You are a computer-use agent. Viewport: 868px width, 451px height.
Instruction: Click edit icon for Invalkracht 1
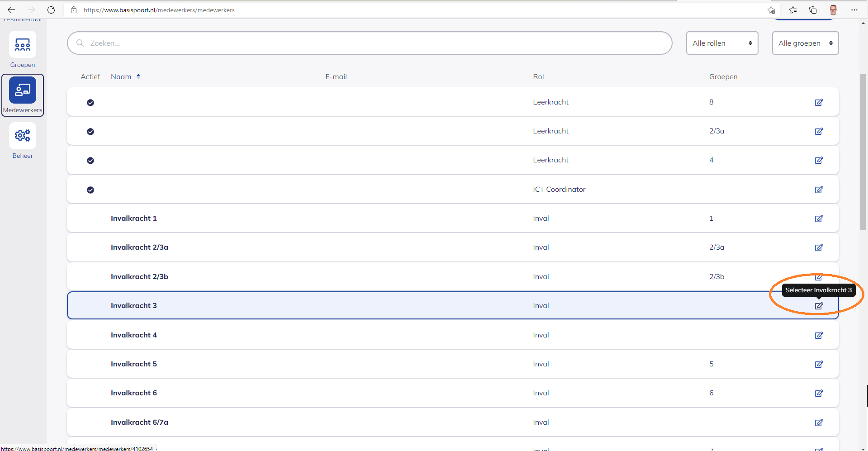pyautogui.click(x=819, y=218)
